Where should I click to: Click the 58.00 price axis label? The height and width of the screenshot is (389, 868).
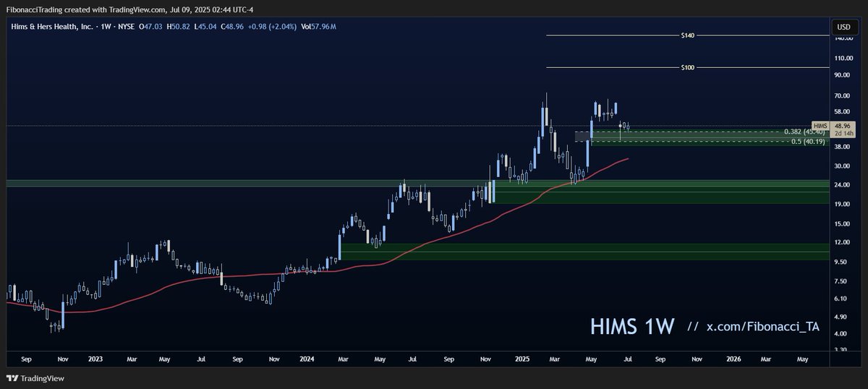(843, 111)
